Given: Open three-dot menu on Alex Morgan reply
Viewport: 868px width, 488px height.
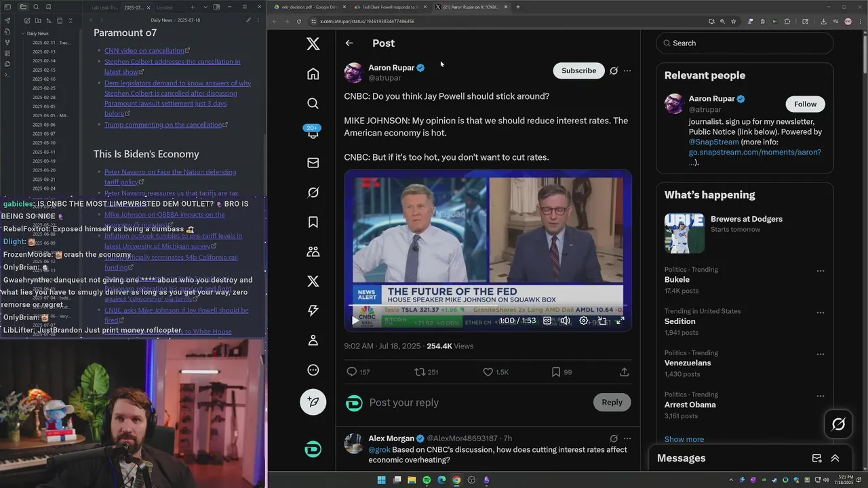Looking at the screenshot, I should (x=627, y=439).
